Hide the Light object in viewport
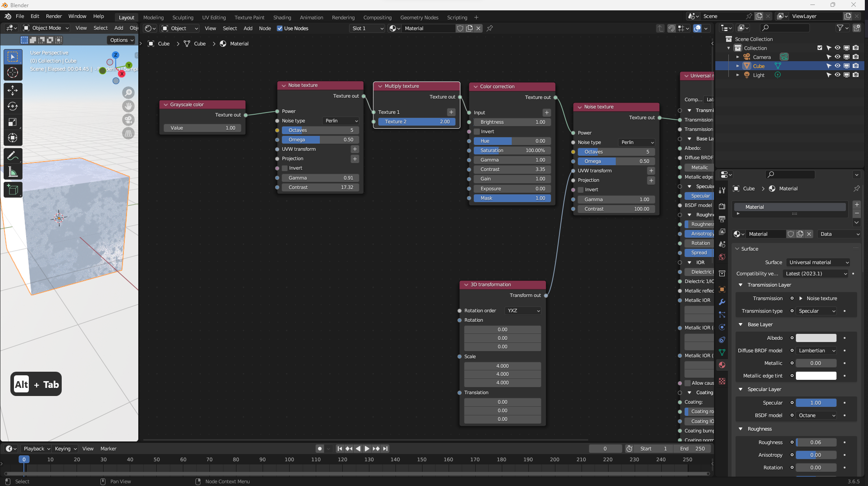Image resolution: width=868 pixels, height=486 pixels. point(837,75)
